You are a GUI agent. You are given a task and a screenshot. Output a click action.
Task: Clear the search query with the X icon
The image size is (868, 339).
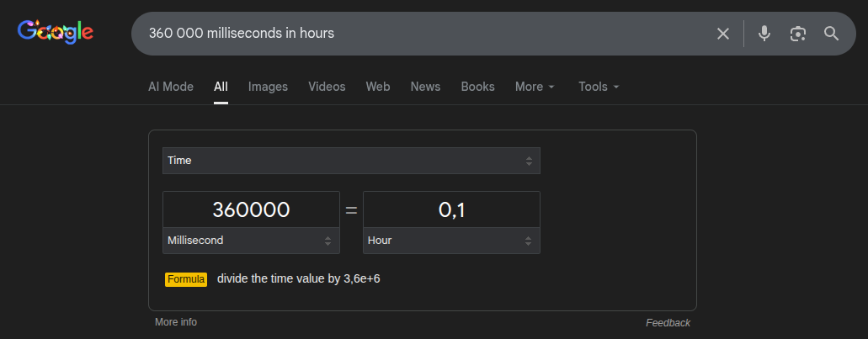[723, 34]
